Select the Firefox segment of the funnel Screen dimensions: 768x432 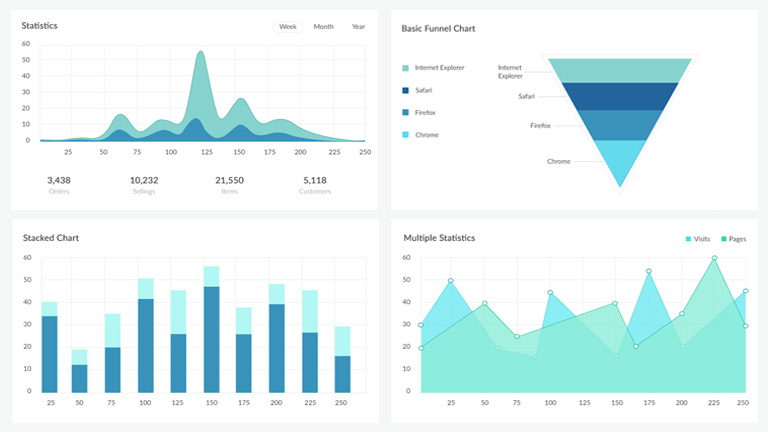point(620,125)
